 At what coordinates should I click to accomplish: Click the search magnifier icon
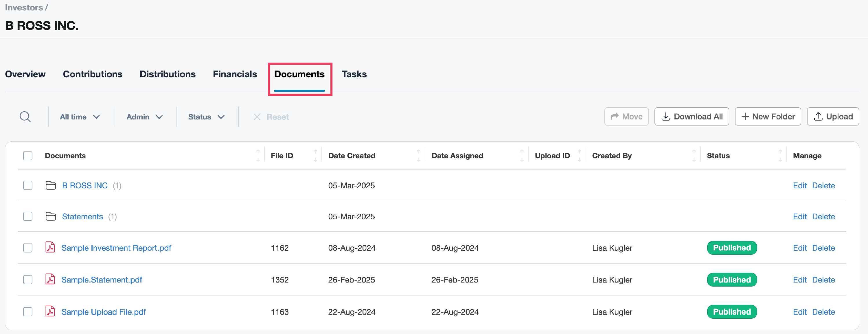pyautogui.click(x=25, y=117)
